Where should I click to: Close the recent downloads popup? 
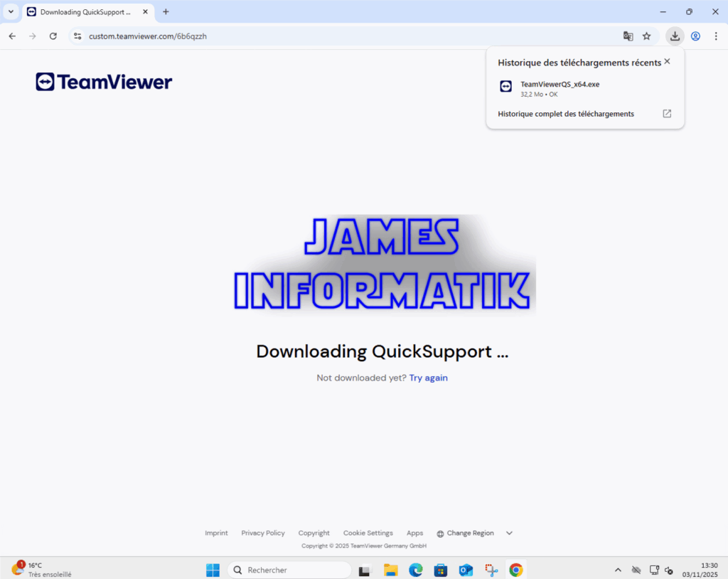click(667, 62)
